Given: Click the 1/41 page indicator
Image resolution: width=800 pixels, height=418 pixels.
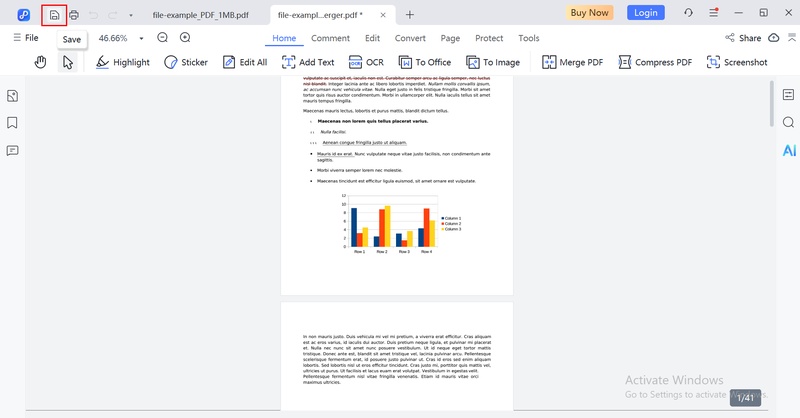Looking at the screenshot, I should point(745,398).
